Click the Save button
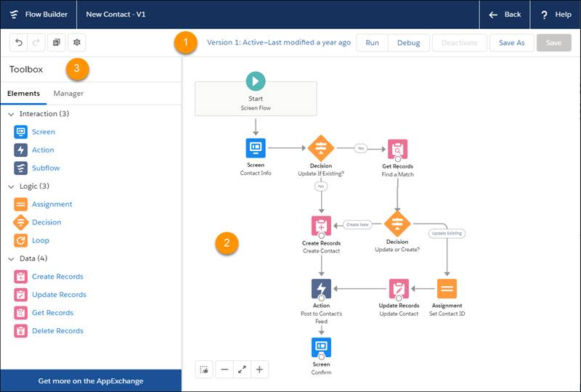The width and height of the screenshot is (581, 392). click(x=554, y=43)
